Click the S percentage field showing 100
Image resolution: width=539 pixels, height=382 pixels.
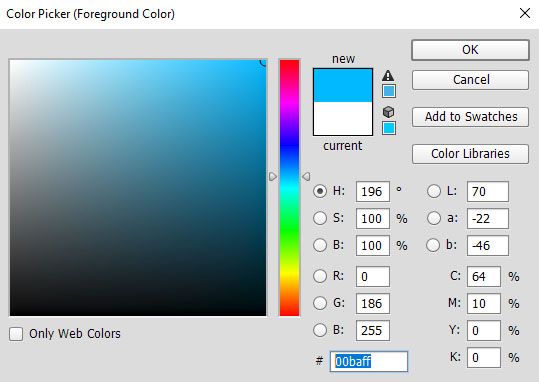tap(373, 218)
